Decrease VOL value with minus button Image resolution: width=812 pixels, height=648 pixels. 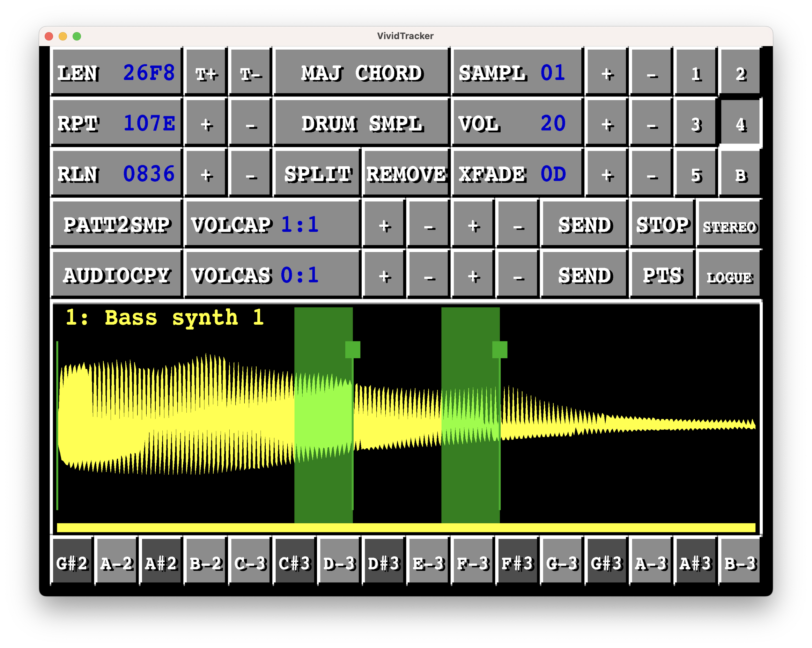coord(651,123)
